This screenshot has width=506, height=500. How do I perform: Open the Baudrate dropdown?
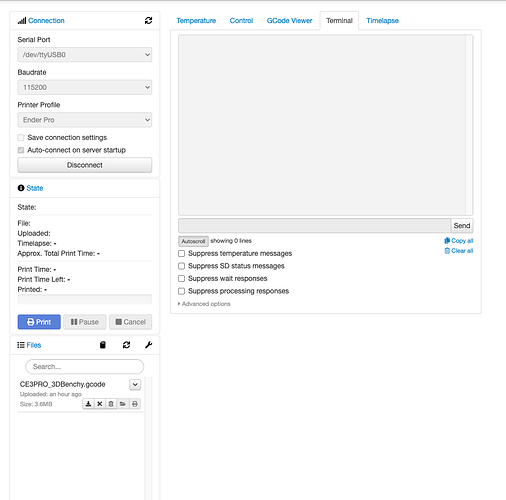point(85,87)
